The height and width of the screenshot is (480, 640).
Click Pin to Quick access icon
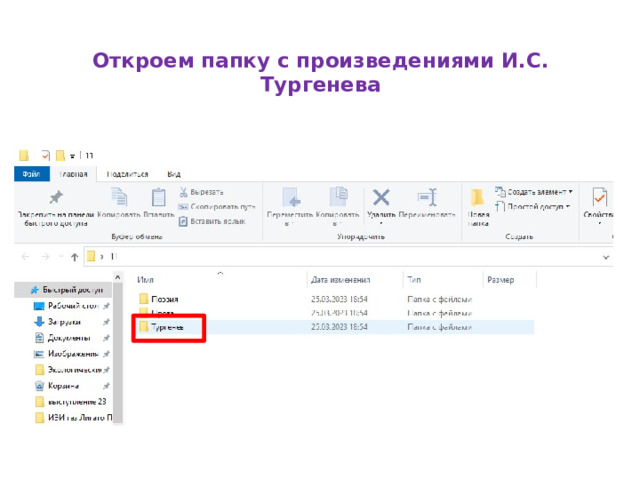coord(56,198)
